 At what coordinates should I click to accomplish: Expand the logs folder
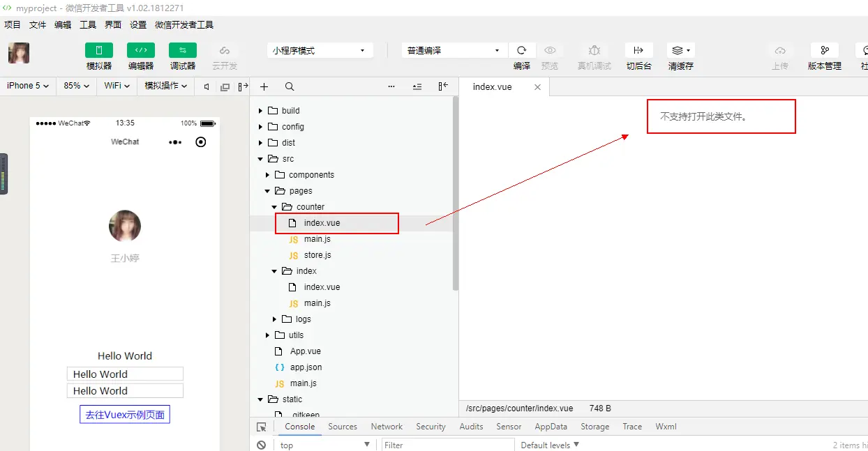point(275,319)
